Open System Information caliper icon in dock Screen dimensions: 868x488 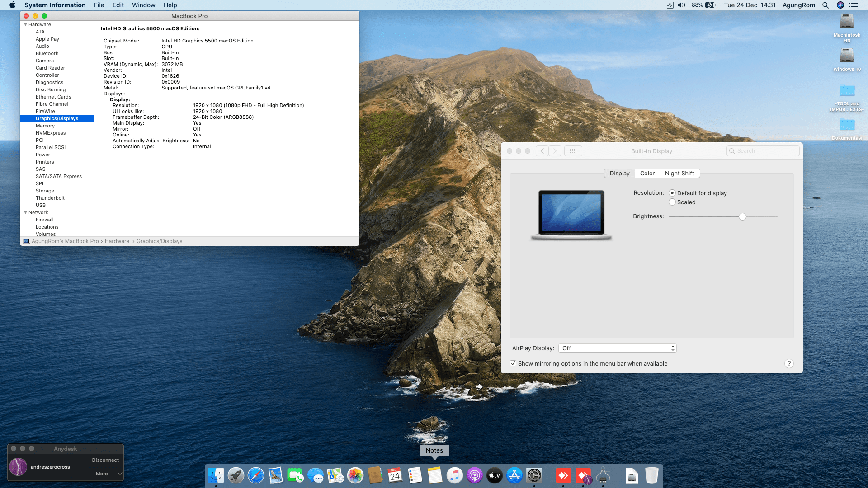tap(603, 475)
